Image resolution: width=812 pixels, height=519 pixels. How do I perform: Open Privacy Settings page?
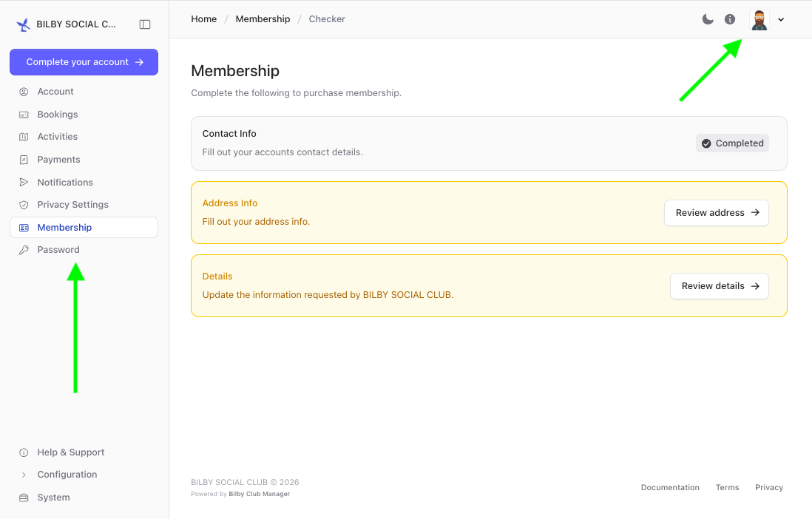[84, 205]
